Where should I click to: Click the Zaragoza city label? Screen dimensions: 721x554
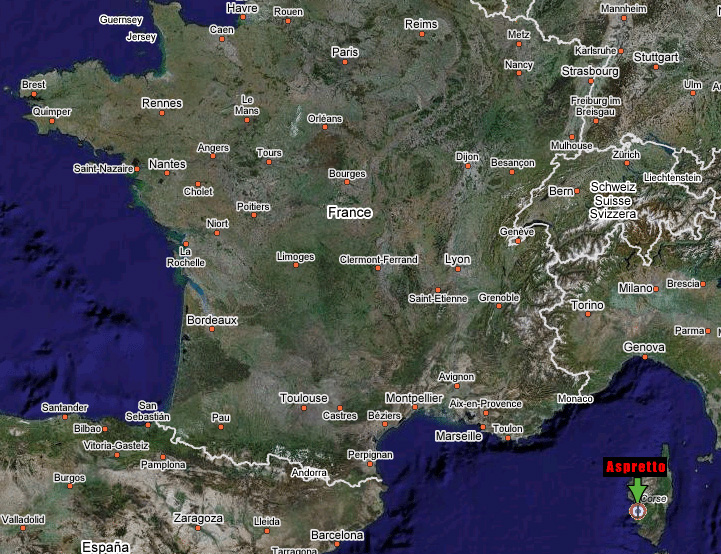(x=197, y=519)
